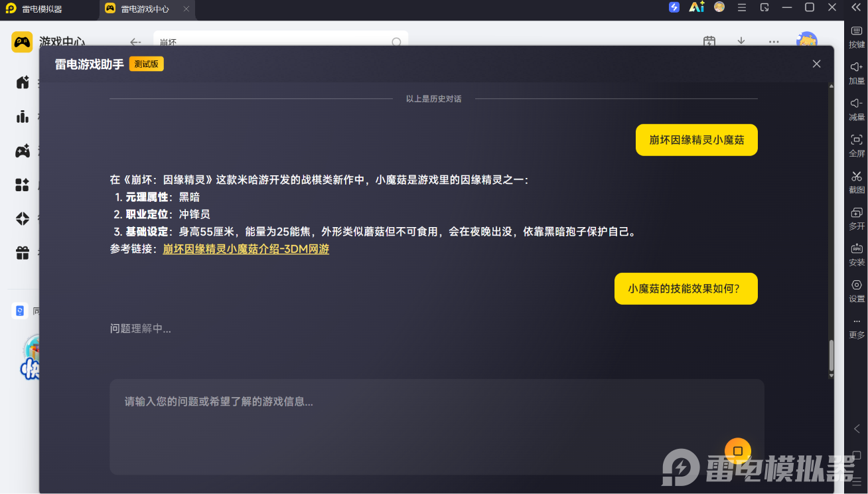Close the 雷电游戏助手 dialog
Viewport: 868px width, 494px height.
(817, 64)
